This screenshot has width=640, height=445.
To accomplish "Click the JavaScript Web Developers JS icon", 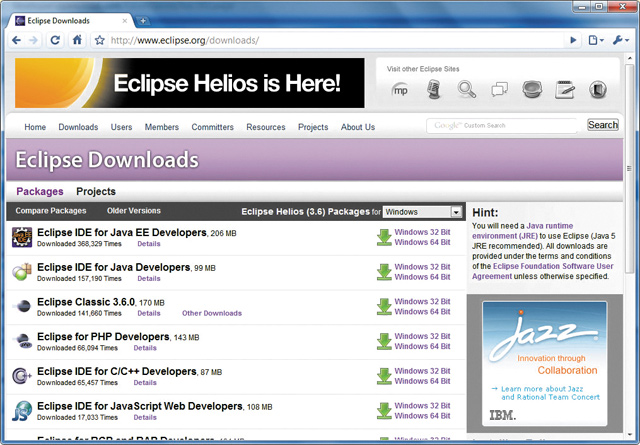I will (22, 411).
